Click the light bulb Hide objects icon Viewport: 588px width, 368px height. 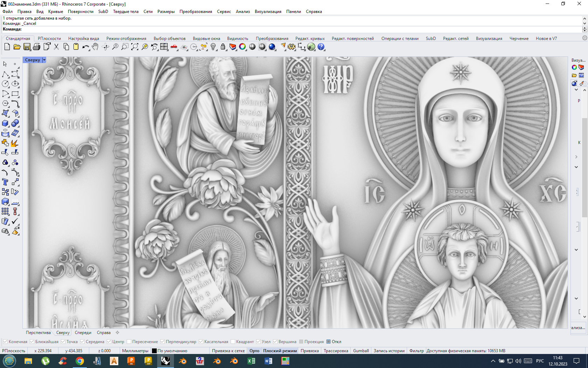(x=213, y=47)
